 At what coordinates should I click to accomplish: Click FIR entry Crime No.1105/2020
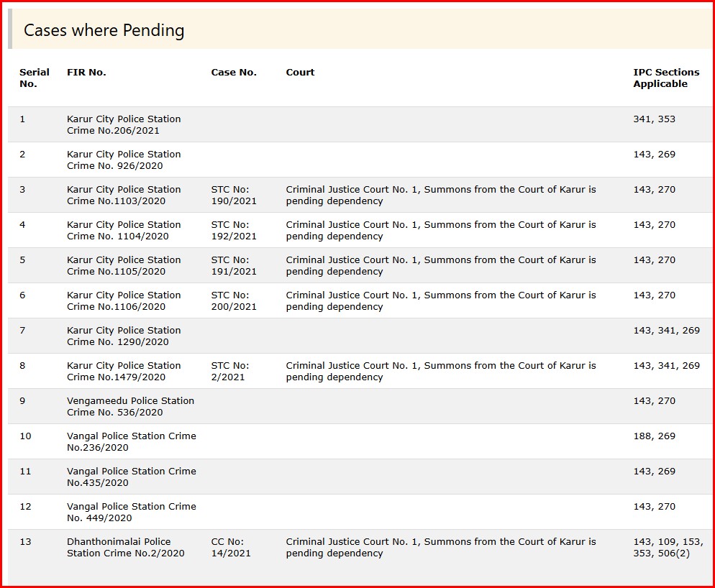pos(124,265)
